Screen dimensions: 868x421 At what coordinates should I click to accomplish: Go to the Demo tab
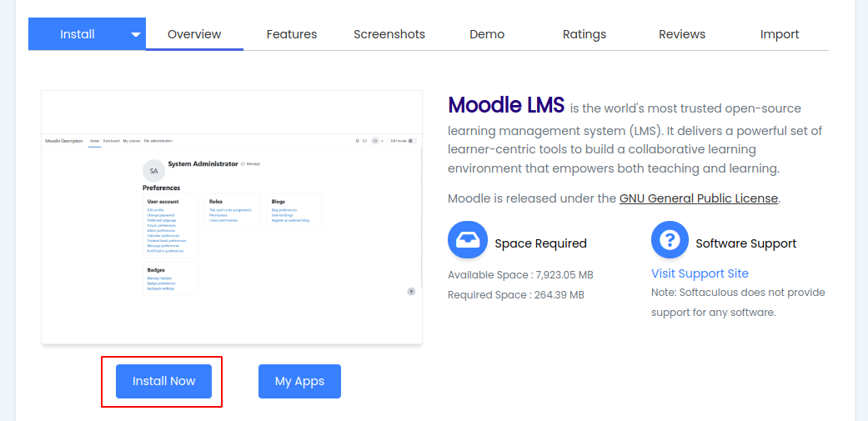click(x=487, y=34)
